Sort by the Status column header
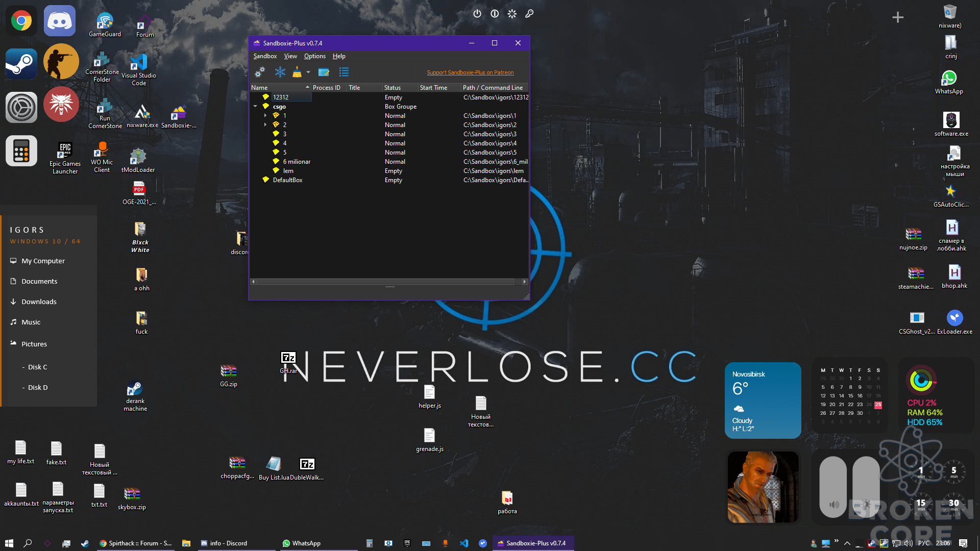The height and width of the screenshot is (551, 980). (400, 88)
